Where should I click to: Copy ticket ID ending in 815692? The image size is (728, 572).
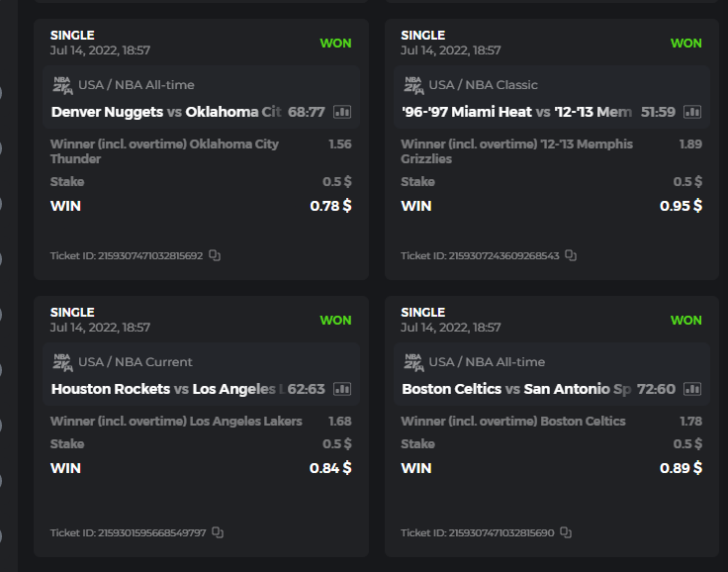click(x=215, y=255)
